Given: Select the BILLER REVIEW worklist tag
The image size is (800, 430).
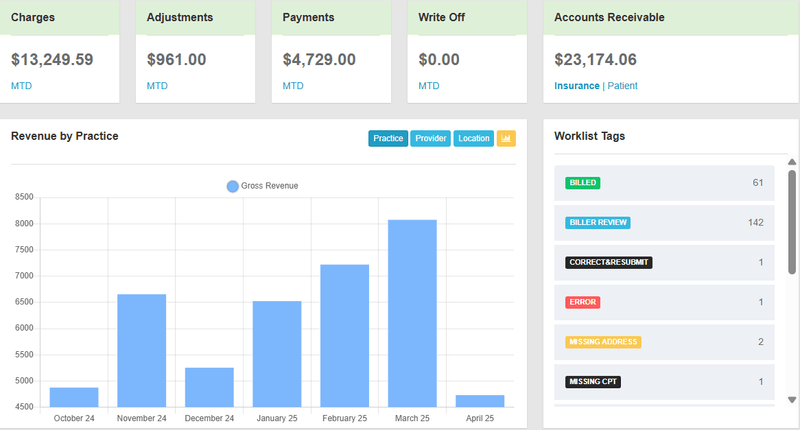Looking at the screenshot, I should (598, 222).
